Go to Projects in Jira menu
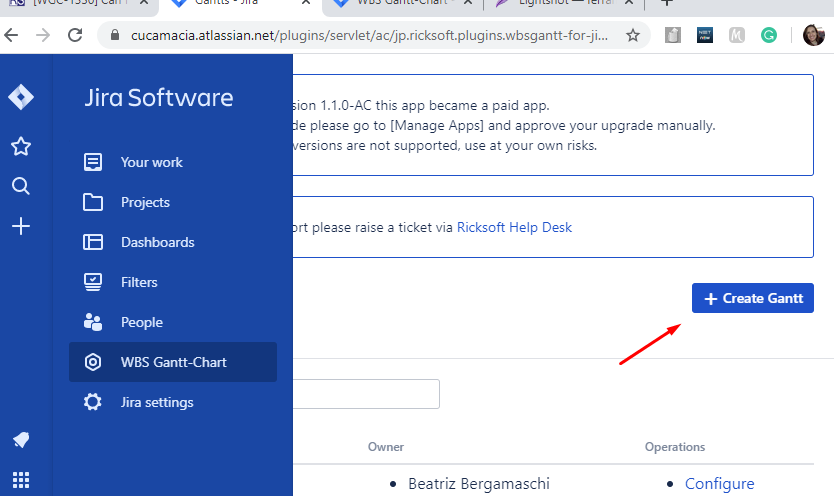The image size is (834, 496). tap(145, 202)
